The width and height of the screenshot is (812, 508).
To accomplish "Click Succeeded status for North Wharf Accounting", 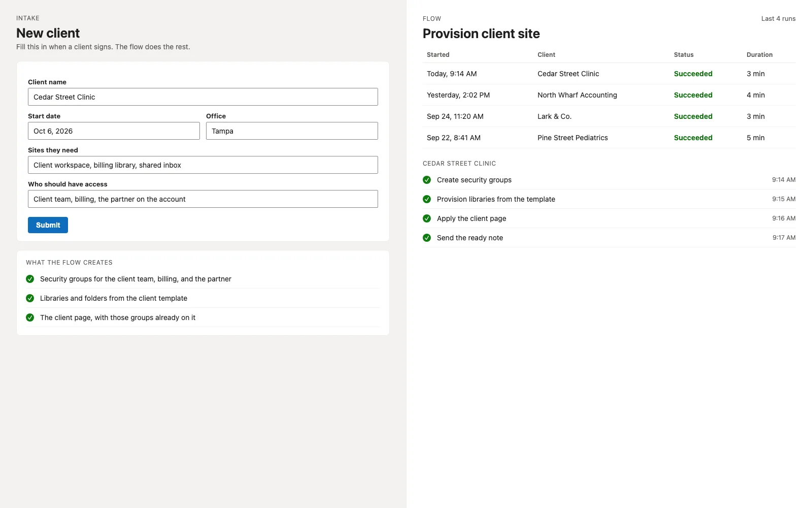I will [x=693, y=95].
